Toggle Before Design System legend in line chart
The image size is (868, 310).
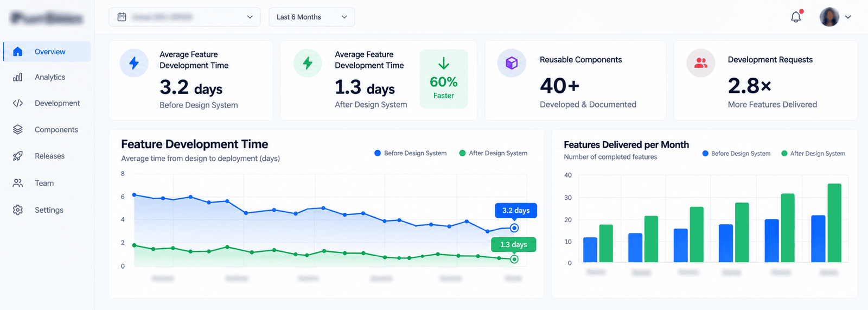(x=411, y=153)
